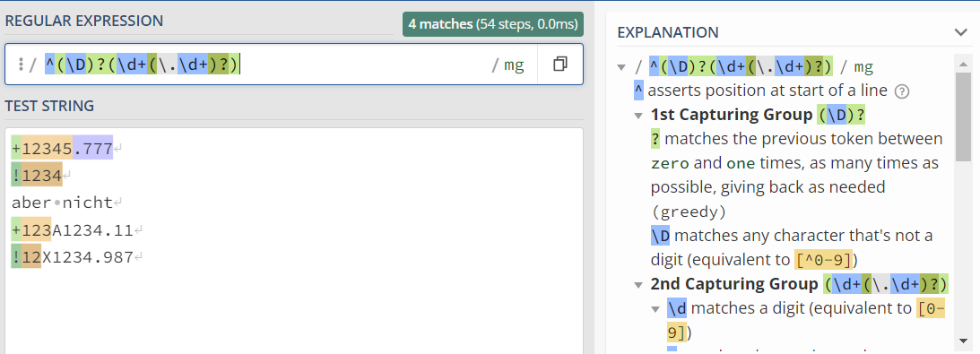Click the Explanation panel scrollbar thumb
The height and width of the screenshot is (354, 980).
(963, 117)
